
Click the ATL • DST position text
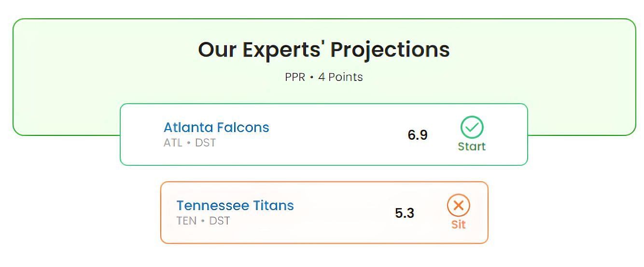[190, 143]
